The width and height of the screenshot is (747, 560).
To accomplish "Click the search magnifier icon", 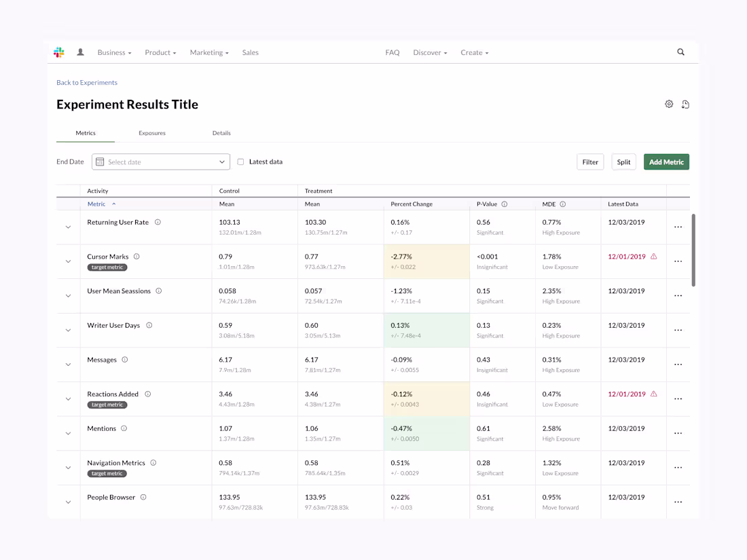I will tap(680, 52).
